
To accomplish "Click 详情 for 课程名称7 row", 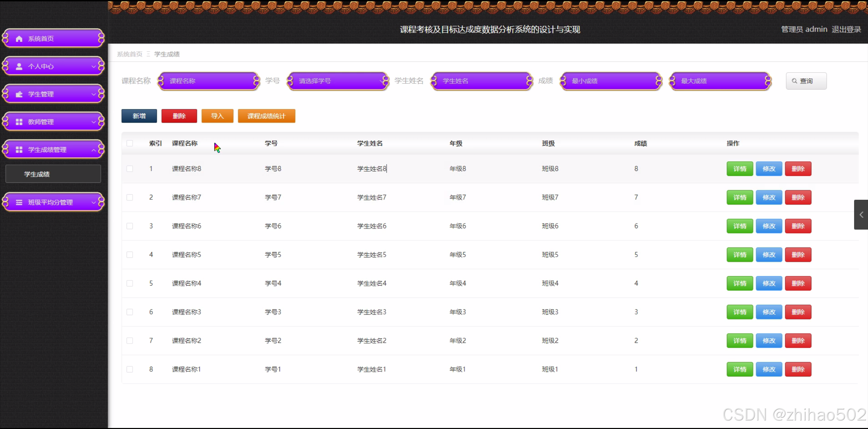I will (739, 197).
